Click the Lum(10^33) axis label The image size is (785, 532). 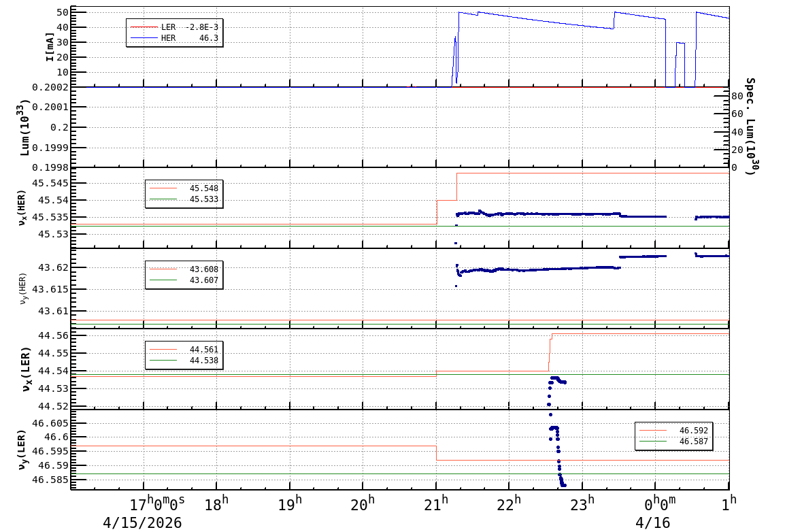(24, 127)
